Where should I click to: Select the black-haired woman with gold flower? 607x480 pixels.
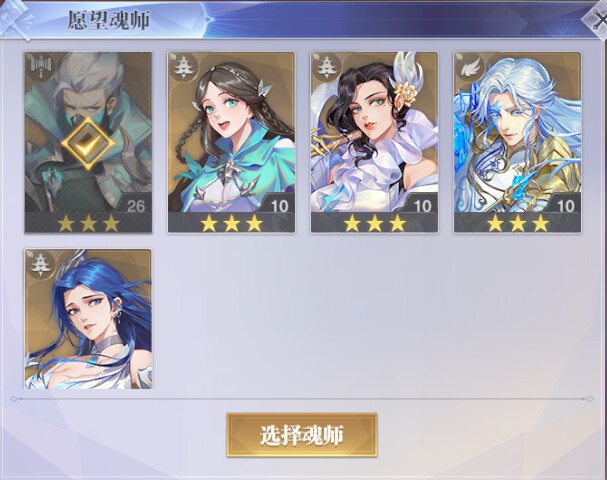pyautogui.click(x=374, y=142)
